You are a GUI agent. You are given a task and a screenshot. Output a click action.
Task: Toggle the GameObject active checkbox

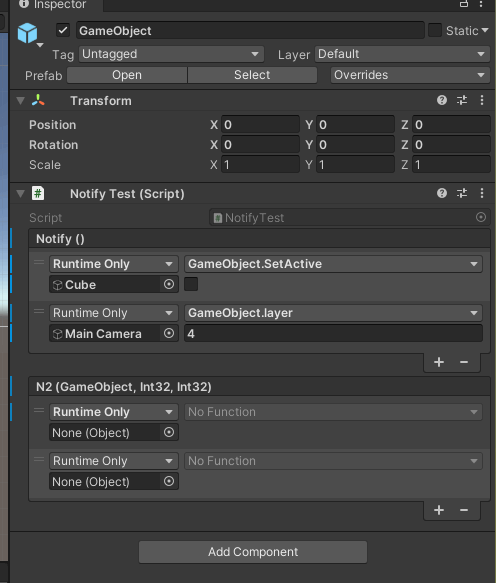pos(63,30)
